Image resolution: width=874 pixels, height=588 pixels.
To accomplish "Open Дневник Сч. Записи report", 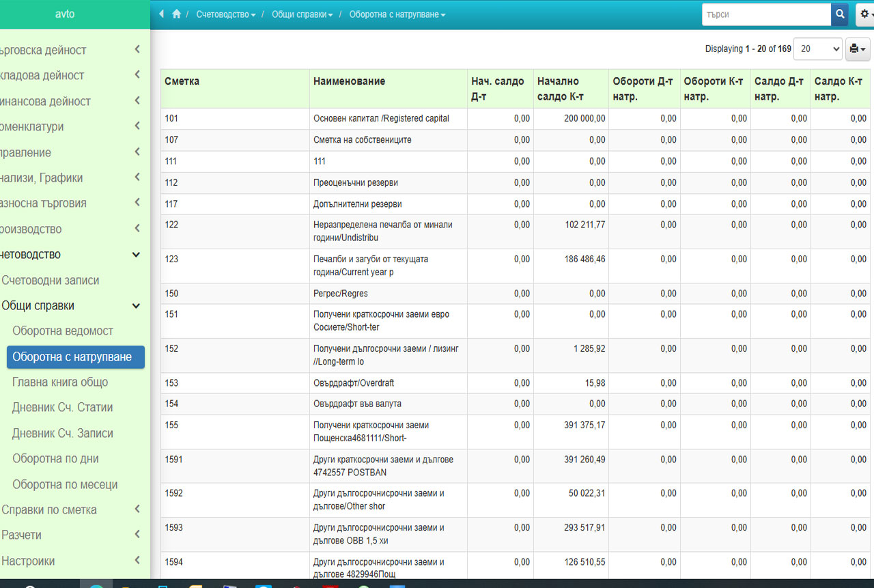I will (63, 434).
